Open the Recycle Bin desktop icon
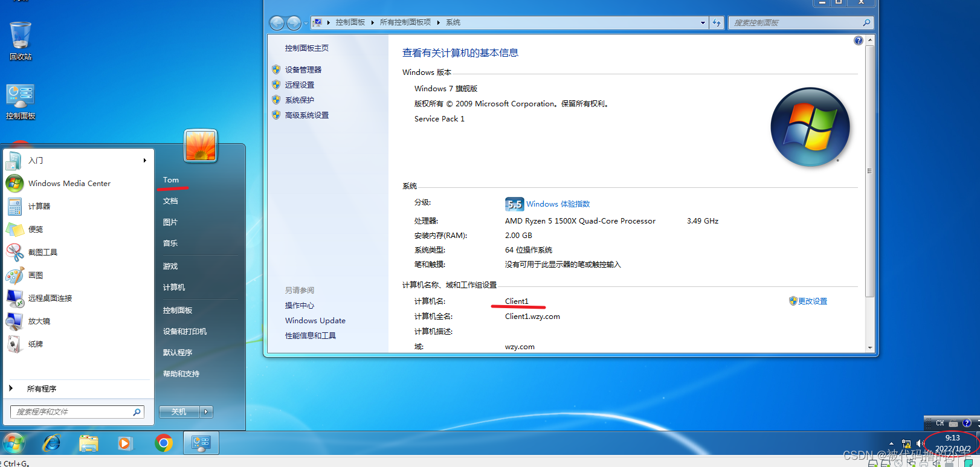The height and width of the screenshot is (467, 980). [21, 41]
